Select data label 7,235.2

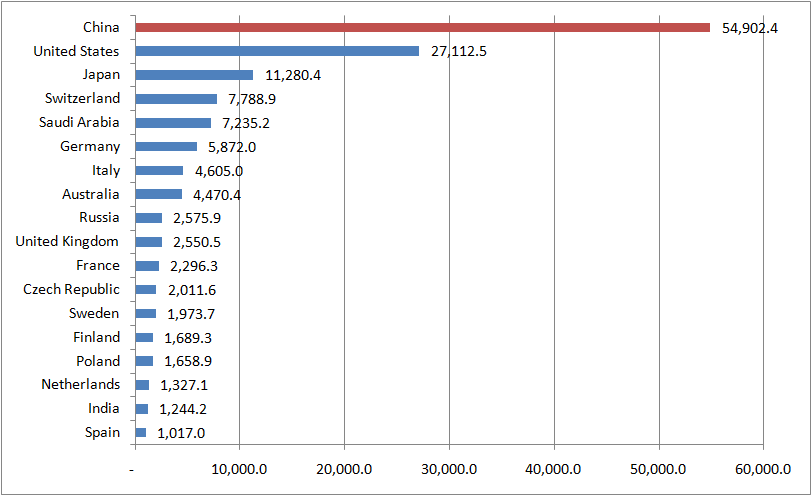click(x=246, y=123)
